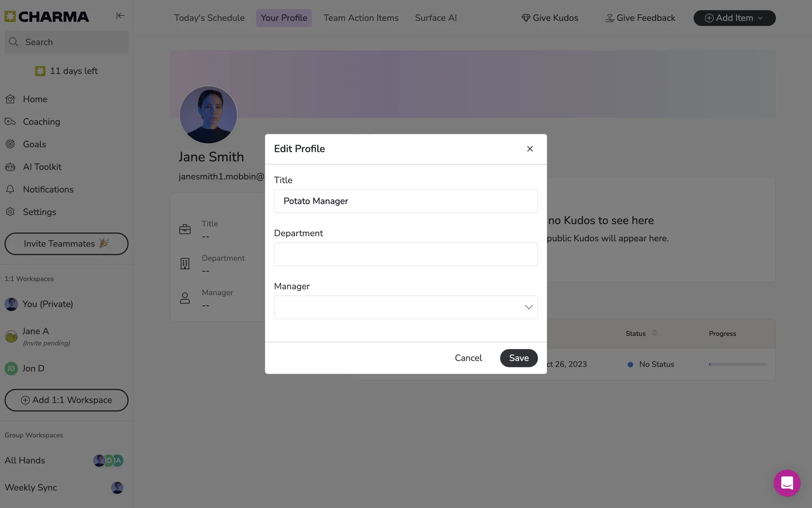Open AI Toolkit robot icon

[10, 167]
